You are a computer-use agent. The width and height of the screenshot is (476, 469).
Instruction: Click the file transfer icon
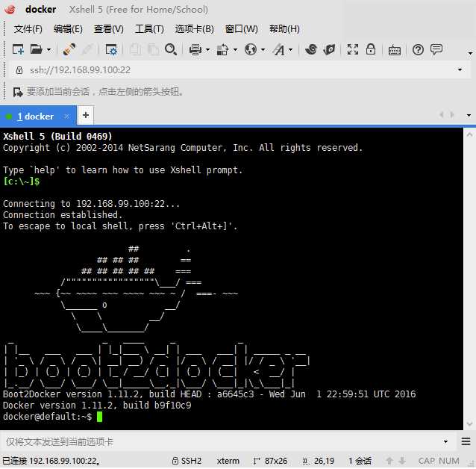(x=222, y=49)
